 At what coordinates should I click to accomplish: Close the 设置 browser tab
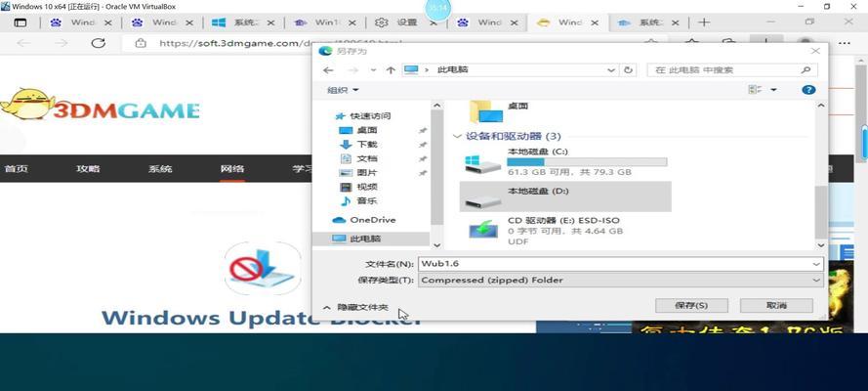(434, 23)
